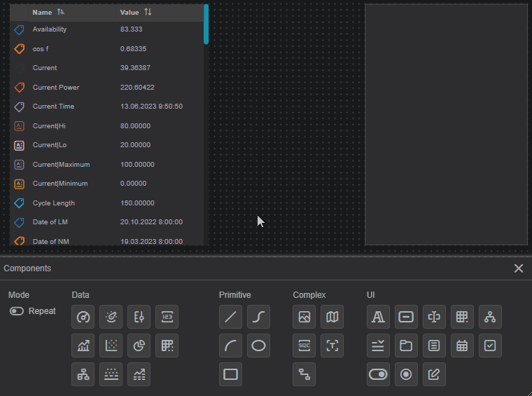This screenshot has width=532, height=396.
Task: Insert the Image complex component
Action: (x=304, y=317)
